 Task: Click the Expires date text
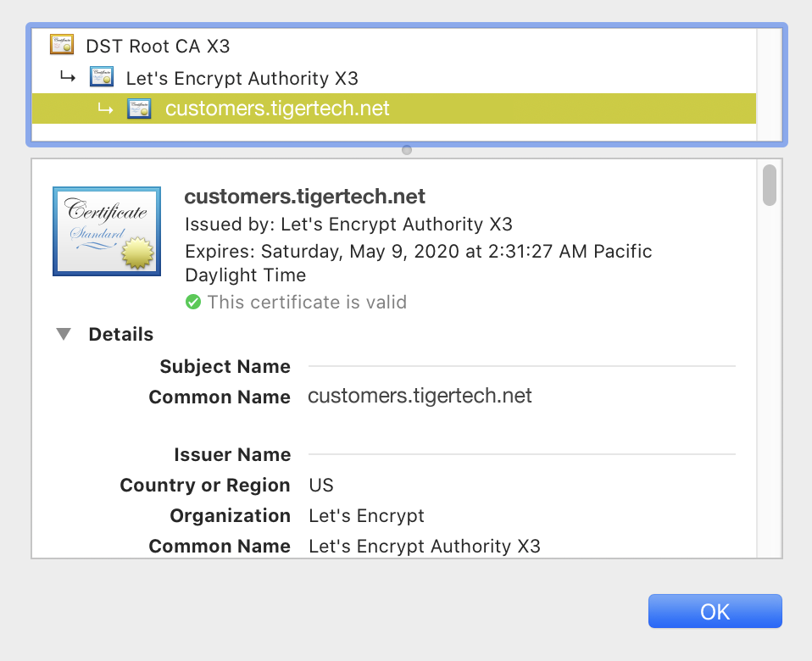pyautogui.click(x=418, y=251)
